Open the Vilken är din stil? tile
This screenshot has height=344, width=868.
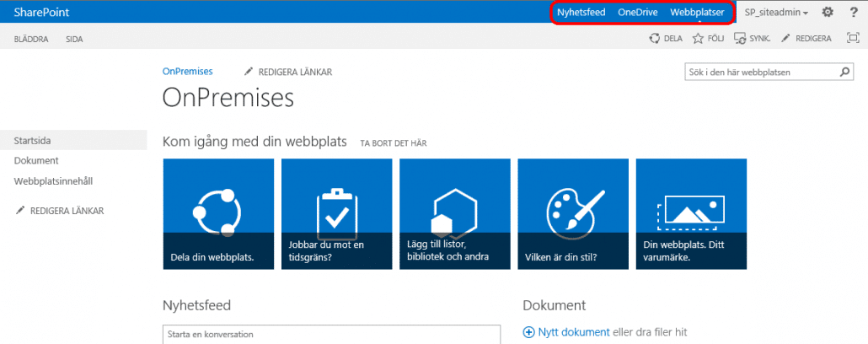[573, 214]
